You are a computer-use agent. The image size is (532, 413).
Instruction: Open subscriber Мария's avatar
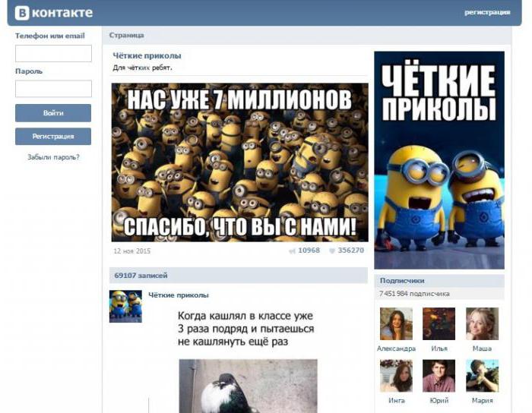pos(482,376)
